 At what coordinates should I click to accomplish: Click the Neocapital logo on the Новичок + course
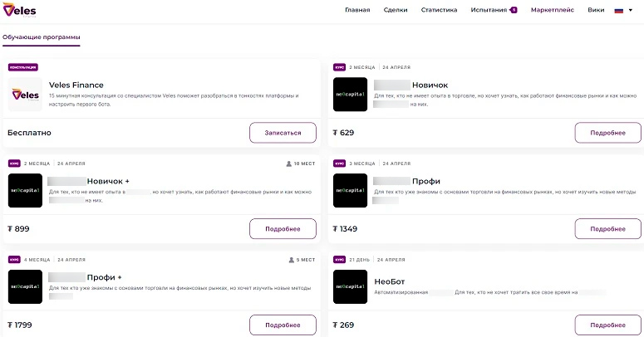[25, 190]
